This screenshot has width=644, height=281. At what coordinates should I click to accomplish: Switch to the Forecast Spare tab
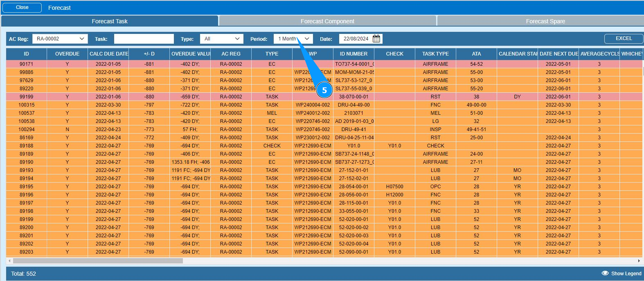[545, 21]
